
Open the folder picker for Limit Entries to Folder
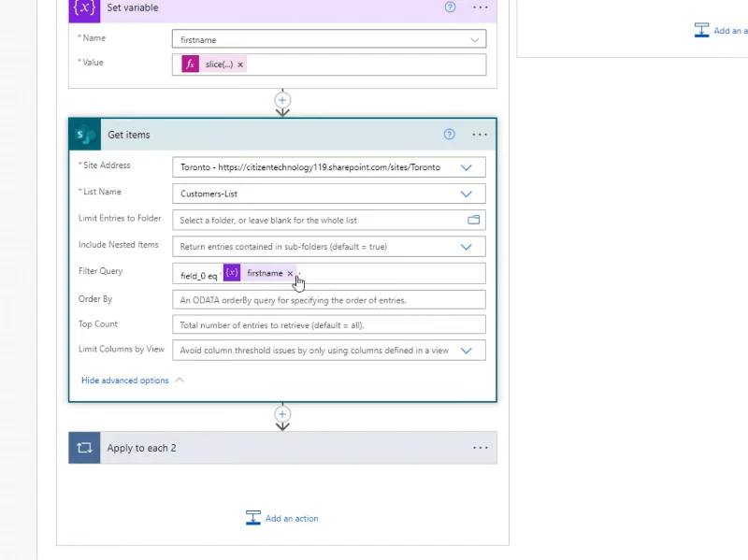473,220
